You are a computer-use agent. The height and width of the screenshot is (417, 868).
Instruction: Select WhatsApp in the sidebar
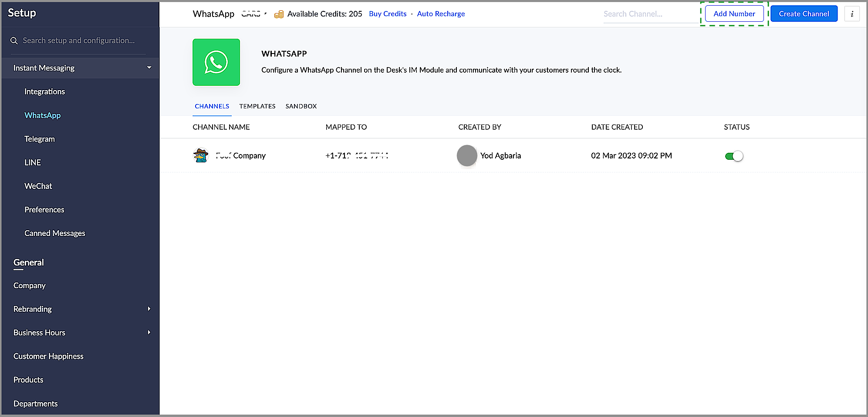[x=42, y=115]
